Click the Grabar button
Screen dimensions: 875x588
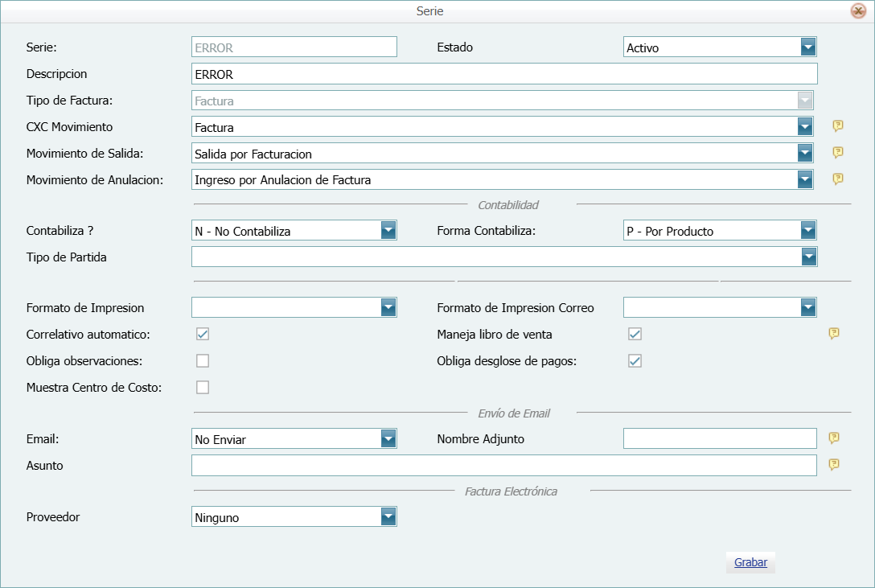click(750, 562)
